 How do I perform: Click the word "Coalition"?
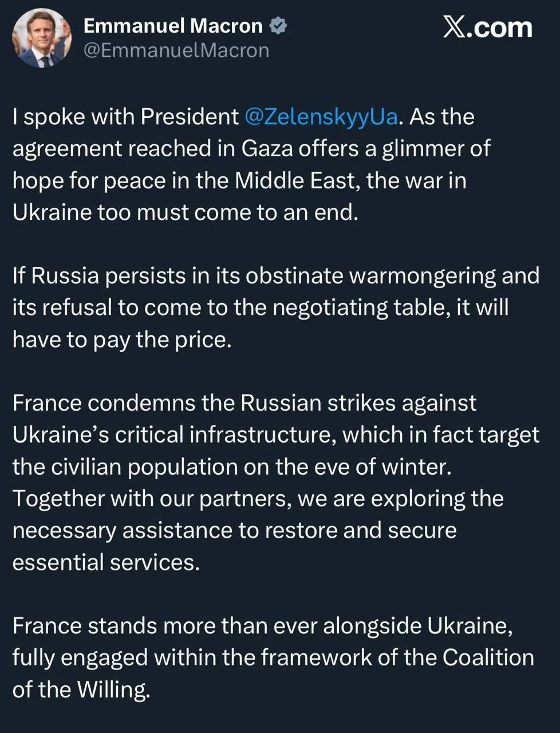(488, 658)
